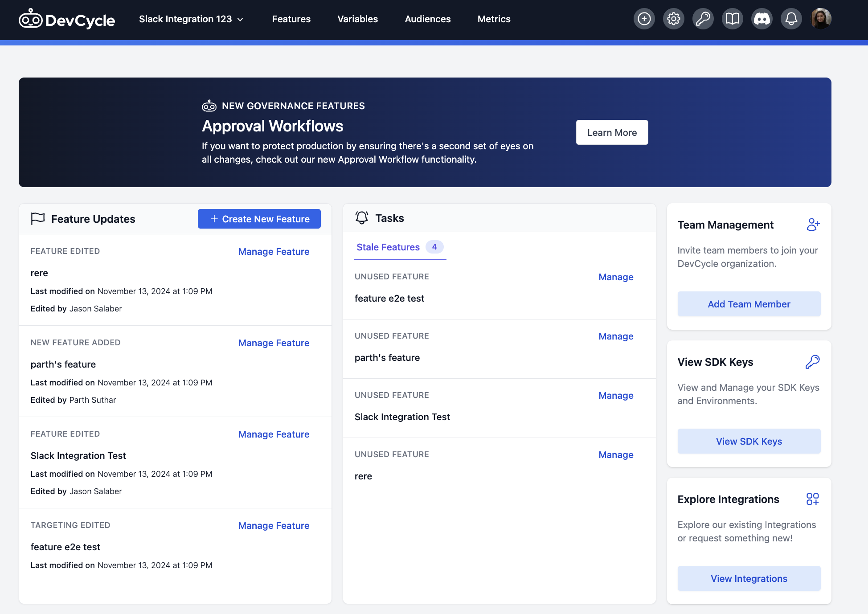Viewport: 868px width, 614px height.
Task: Open the documentation book icon
Action: (x=732, y=19)
